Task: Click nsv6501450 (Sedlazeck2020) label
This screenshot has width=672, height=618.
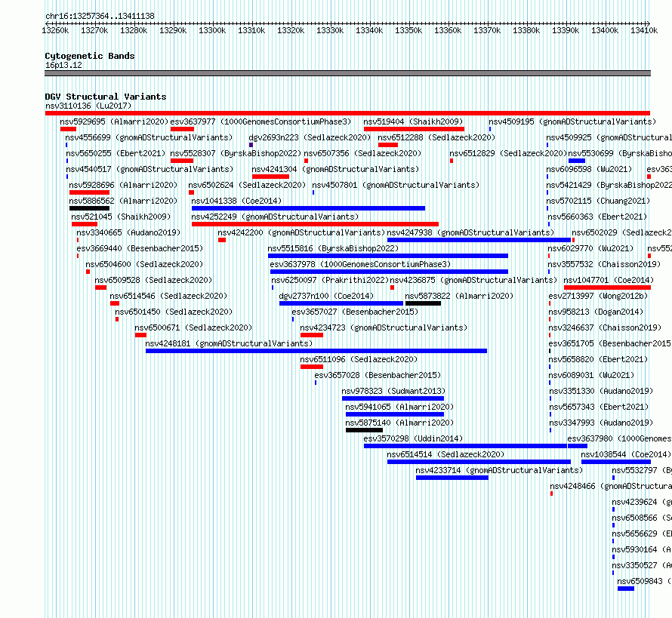Action: click(x=174, y=312)
